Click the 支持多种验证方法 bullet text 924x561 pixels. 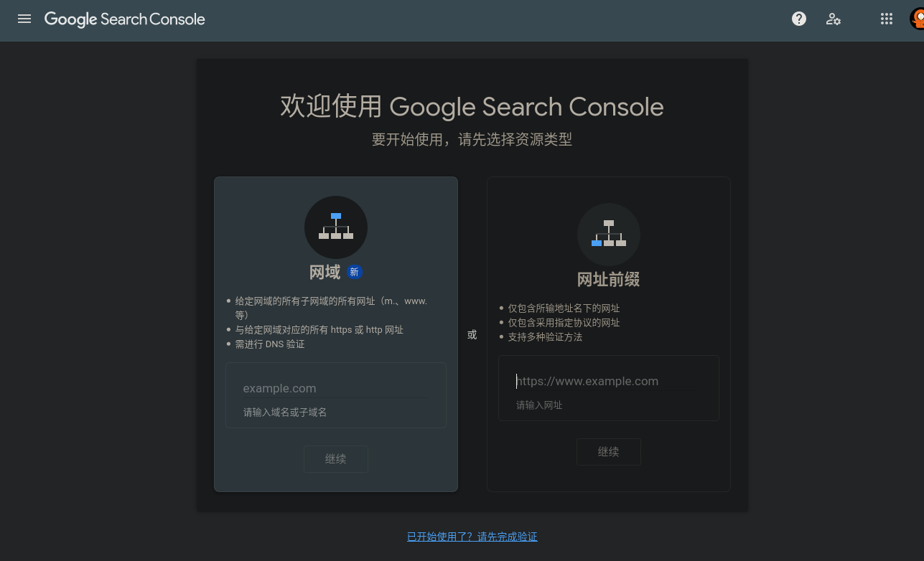point(545,337)
